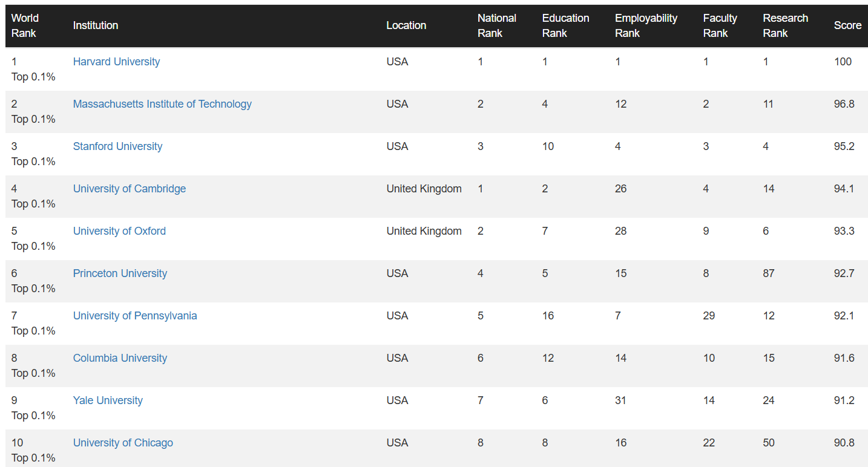This screenshot has width=868, height=467.
Task: Click the World Rank column header
Action: (x=25, y=25)
